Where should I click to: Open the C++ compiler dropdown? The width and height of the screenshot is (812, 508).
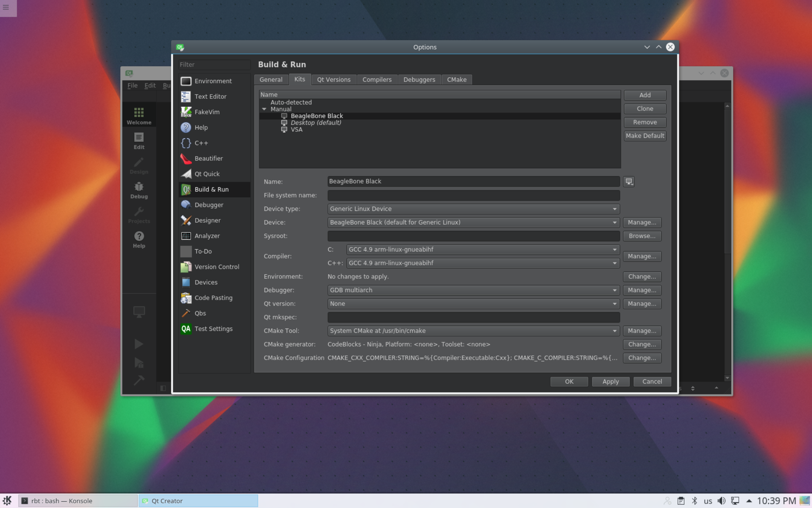pyautogui.click(x=483, y=263)
